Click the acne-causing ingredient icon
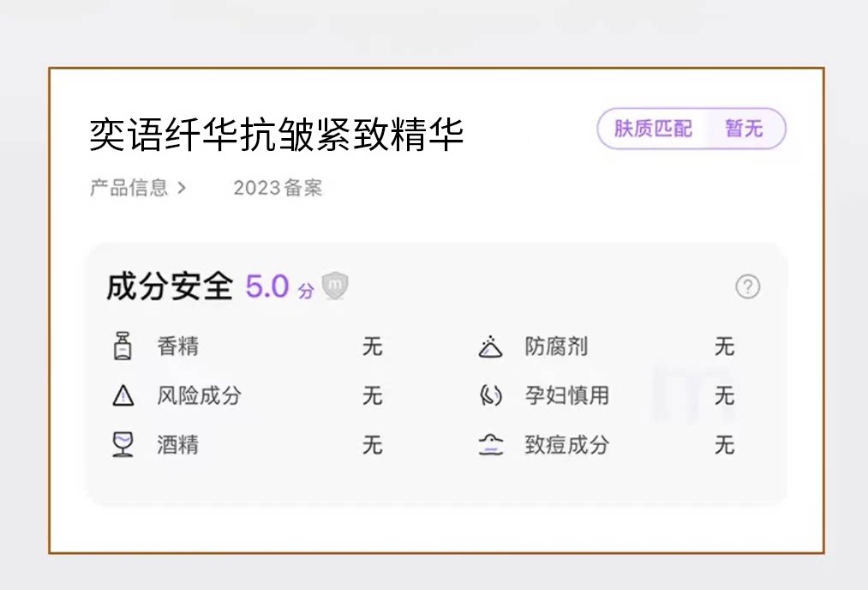The height and width of the screenshot is (590, 868). pyautogui.click(x=491, y=445)
